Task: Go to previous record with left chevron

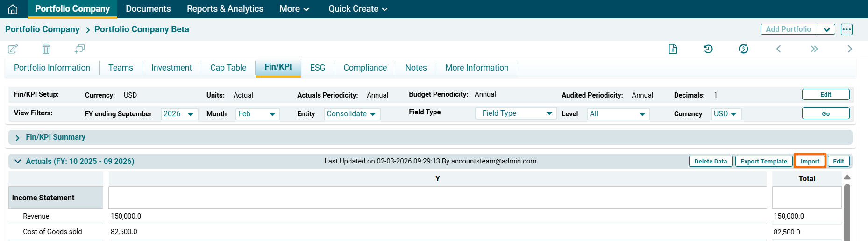Action: [778, 49]
